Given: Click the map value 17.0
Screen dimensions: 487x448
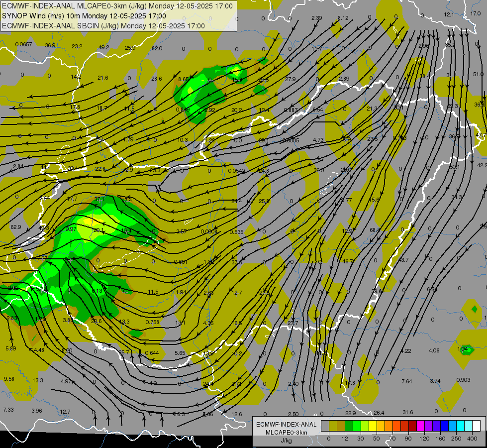Looking at the screenshot, I should pyautogui.click(x=475, y=13).
